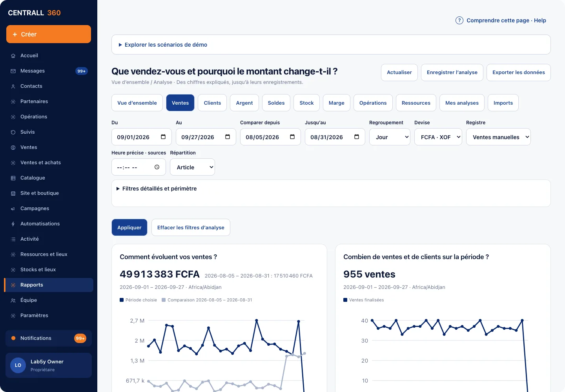This screenshot has height=392, width=565.
Task: Open calendar picker for Comparer depuis date
Action: pyautogui.click(x=292, y=137)
